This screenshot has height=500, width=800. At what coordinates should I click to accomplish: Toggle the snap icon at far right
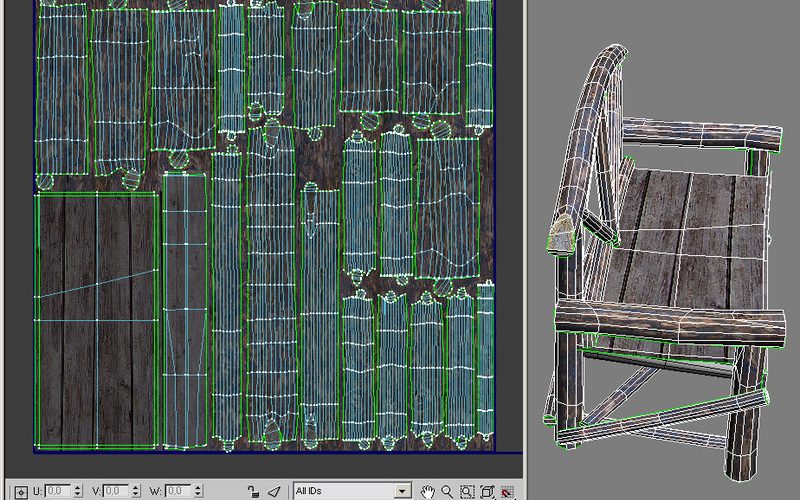tap(507, 492)
